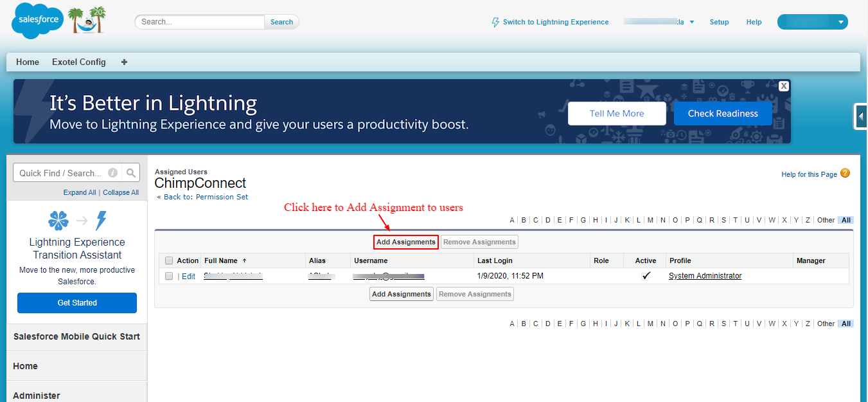Sort by the Full Name column header
Image resolution: width=868 pixels, height=402 pixels.
(221, 261)
